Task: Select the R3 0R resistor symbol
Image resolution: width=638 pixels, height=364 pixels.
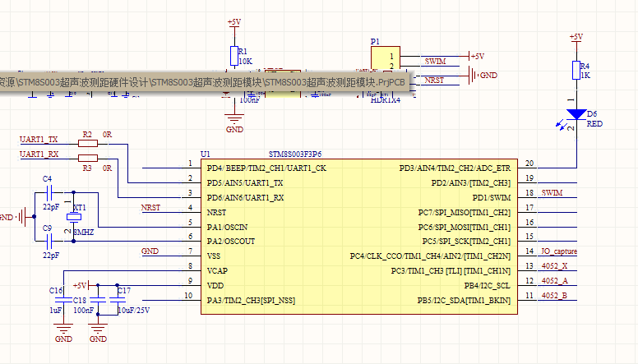Action: coord(88,159)
